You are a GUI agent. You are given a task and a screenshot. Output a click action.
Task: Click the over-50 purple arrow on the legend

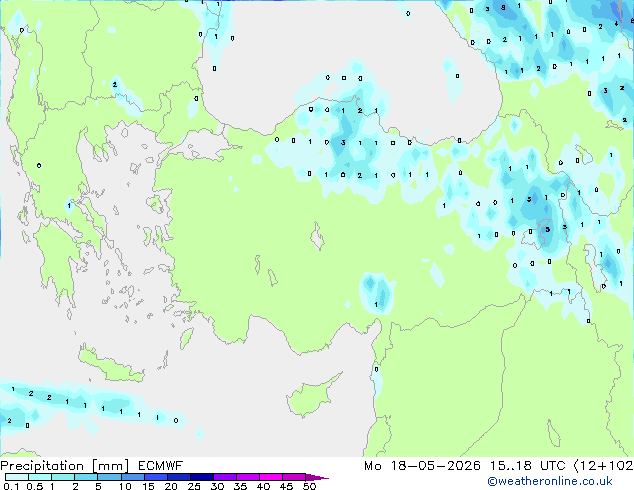point(317,477)
